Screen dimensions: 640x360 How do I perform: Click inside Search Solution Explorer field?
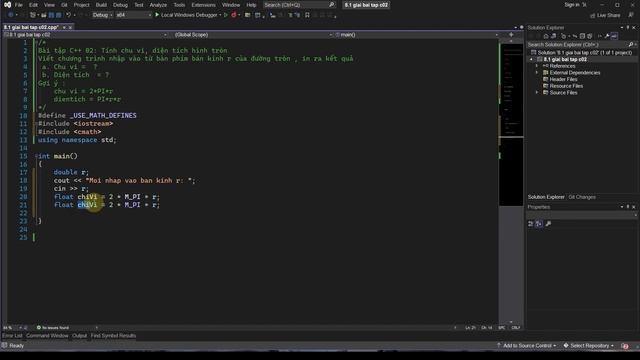578,44
